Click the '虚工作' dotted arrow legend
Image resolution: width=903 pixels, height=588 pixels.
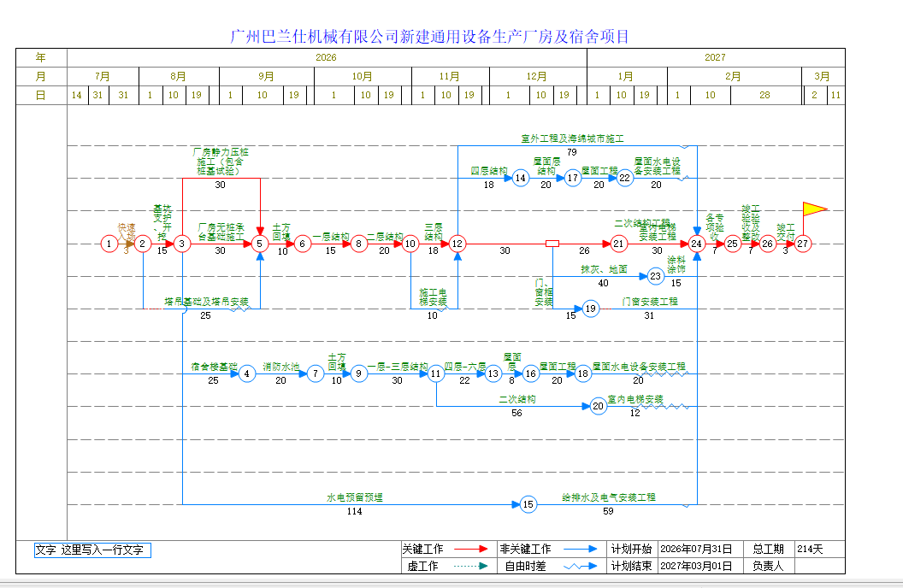[x=471, y=566]
